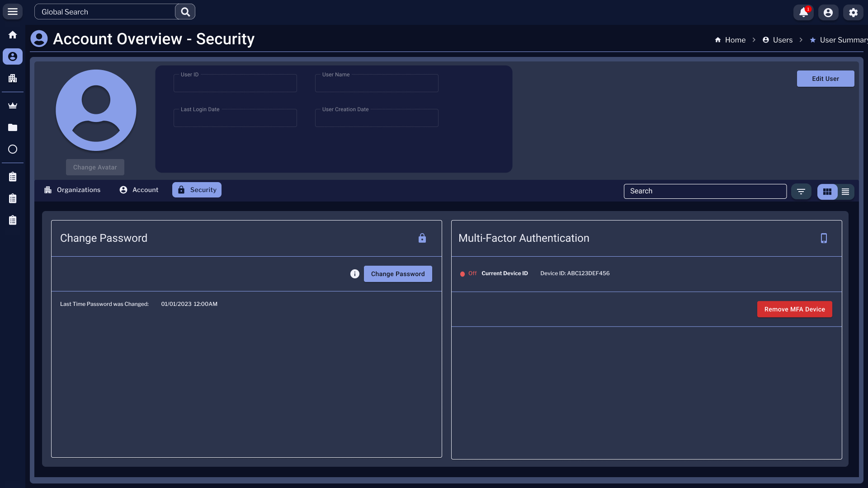868x488 pixels.
Task: Click the Account Overview - Security title
Action: (x=154, y=39)
